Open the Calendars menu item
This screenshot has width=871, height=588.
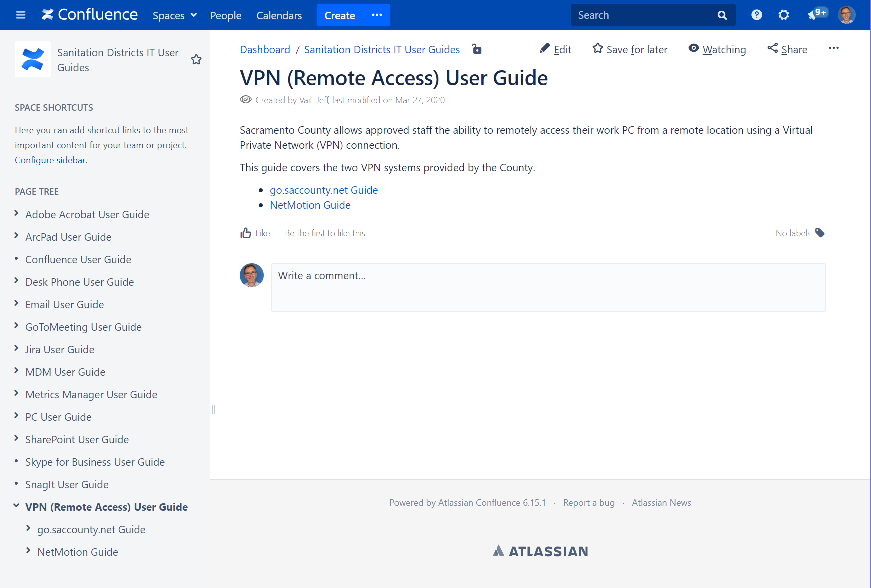coord(279,15)
